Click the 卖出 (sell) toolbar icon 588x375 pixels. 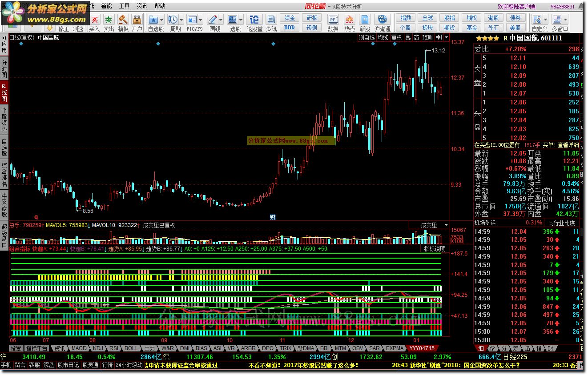click(109, 20)
